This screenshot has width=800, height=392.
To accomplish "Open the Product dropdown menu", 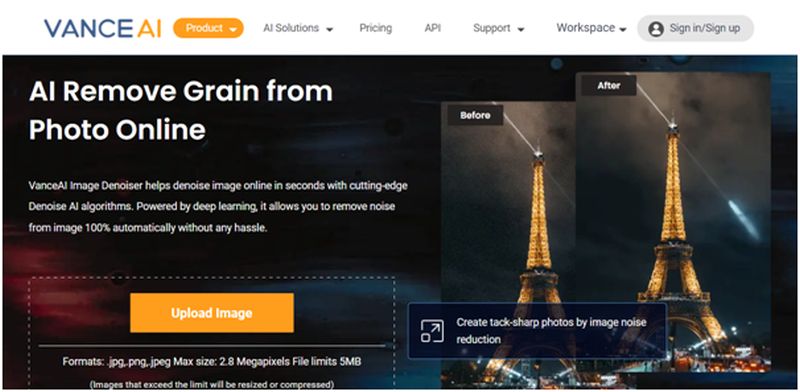I will pyautogui.click(x=209, y=28).
